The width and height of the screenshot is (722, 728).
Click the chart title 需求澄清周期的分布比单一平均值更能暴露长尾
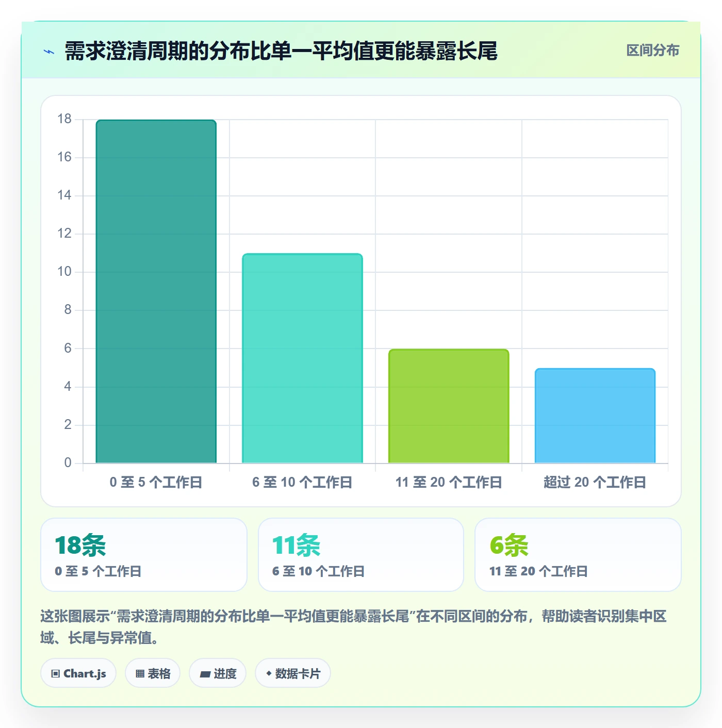(x=281, y=51)
